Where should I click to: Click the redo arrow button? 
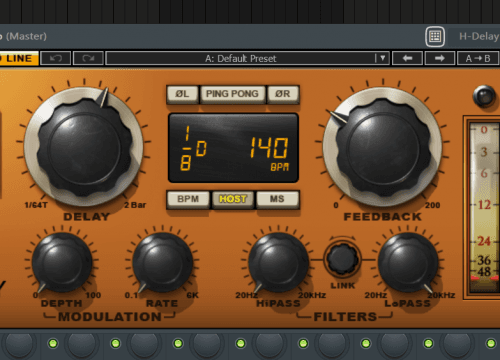coord(88,58)
